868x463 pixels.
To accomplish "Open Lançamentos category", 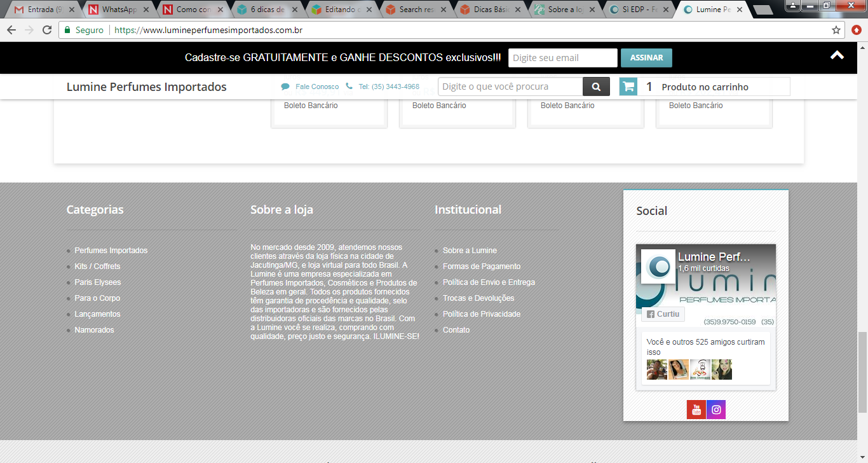I will [x=97, y=314].
